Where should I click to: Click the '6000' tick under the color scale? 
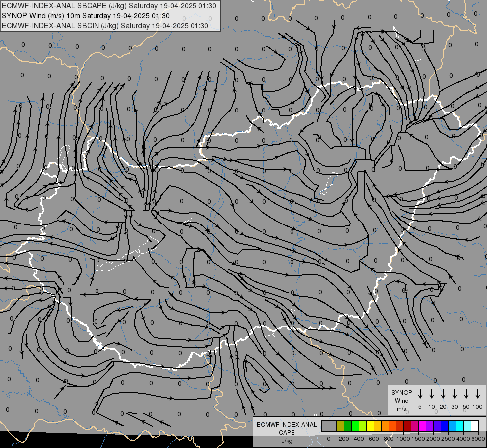pos(478,439)
